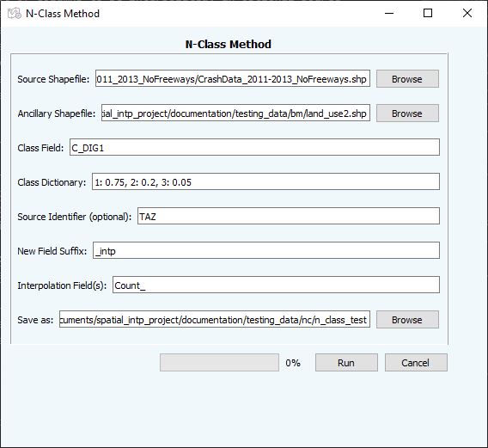This screenshot has height=448, width=488.
Task: Click the window title bar text
Action: (63, 14)
